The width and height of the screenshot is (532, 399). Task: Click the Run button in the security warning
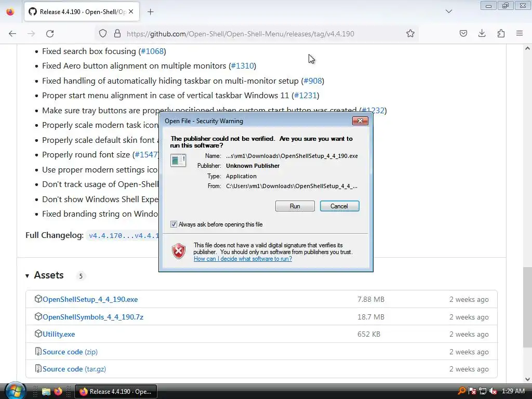(x=295, y=206)
